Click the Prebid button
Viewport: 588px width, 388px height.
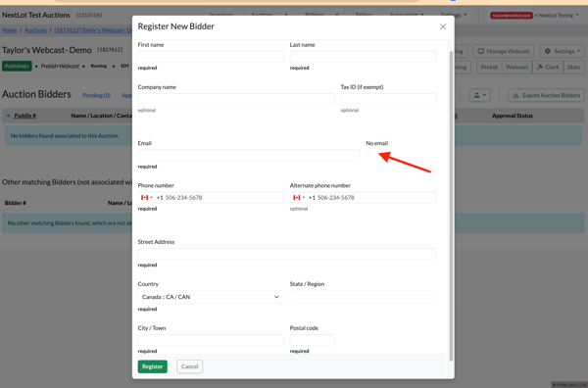(x=489, y=67)
